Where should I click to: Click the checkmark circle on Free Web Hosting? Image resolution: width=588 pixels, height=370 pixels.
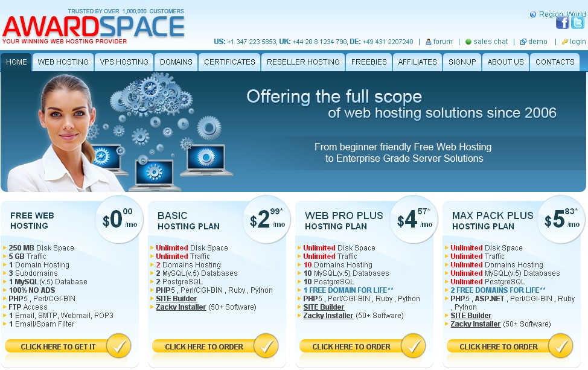coord(118,346)
